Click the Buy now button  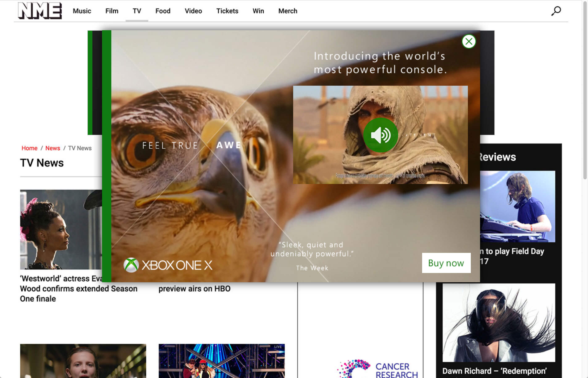pos(446,263)
